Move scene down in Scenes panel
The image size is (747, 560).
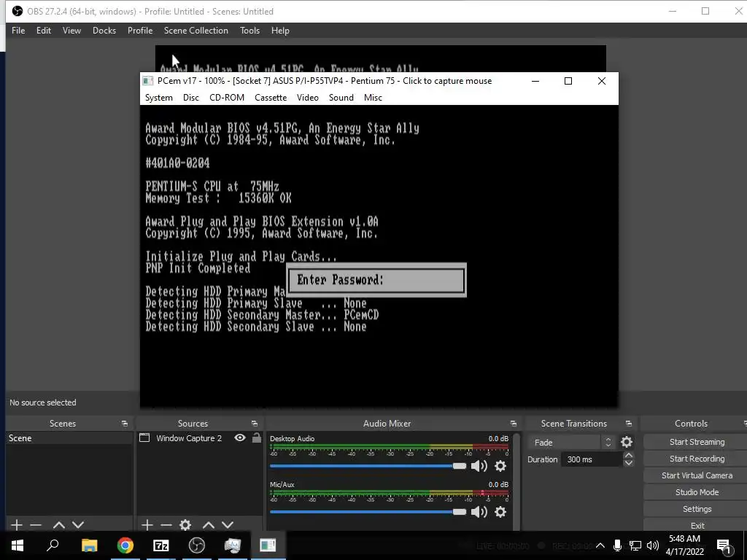78,525
